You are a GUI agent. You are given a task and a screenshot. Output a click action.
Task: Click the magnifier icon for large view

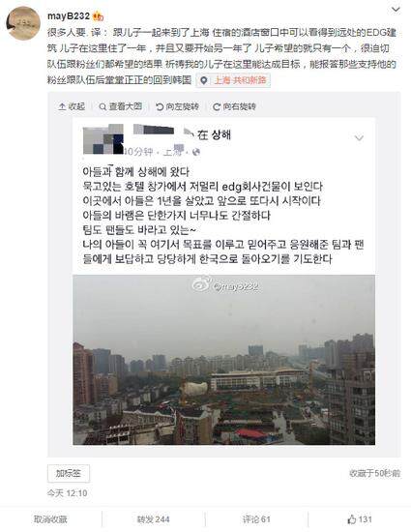coord(103,106)
